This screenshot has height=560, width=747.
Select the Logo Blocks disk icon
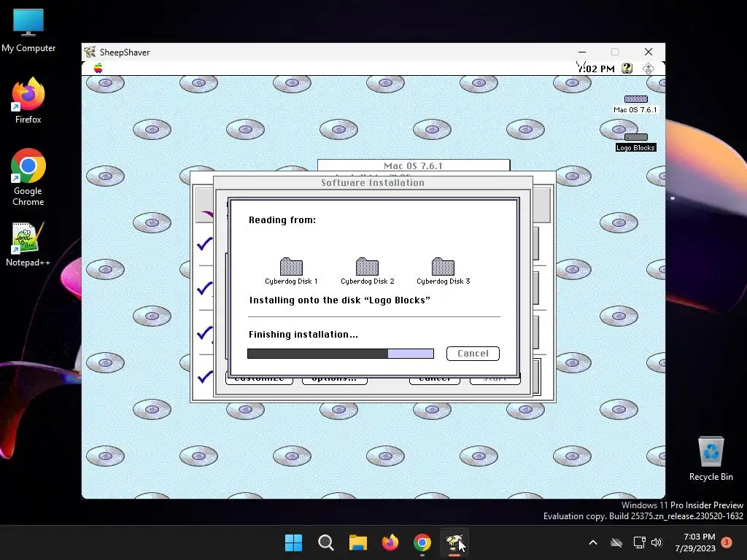(635, 137)
